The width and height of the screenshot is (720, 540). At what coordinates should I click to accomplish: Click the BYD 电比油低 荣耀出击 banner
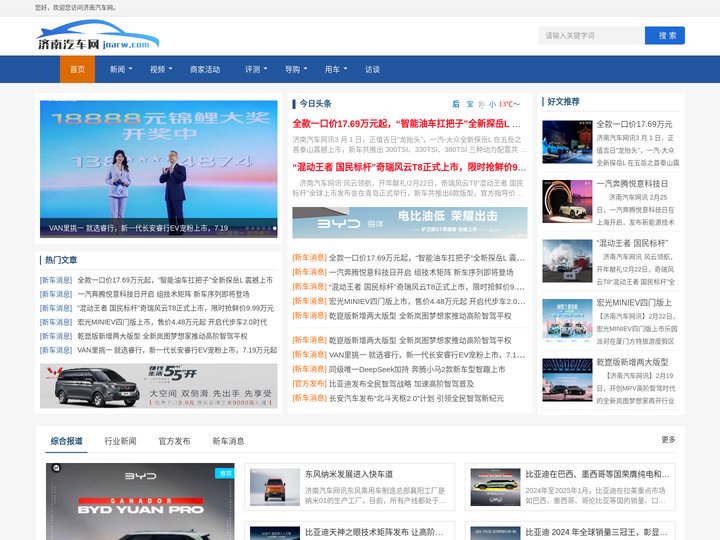click(410, 222)
